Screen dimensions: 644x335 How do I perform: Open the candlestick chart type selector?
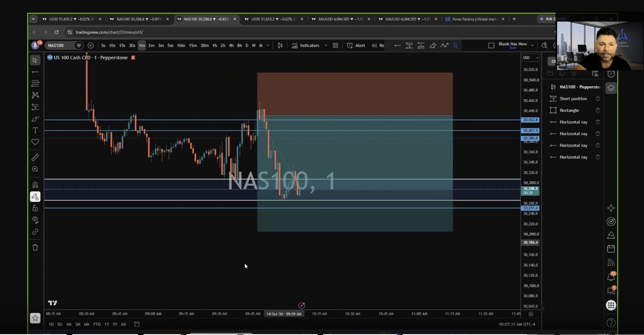(280, 45)
